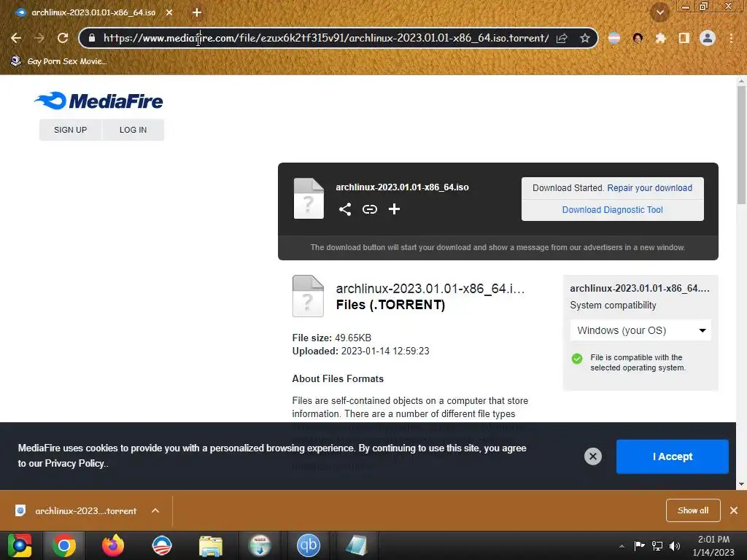This screenshot has width=747, height=560.
Task: Click the scrollbar down arrow
Action: click(x=741, y=484)
